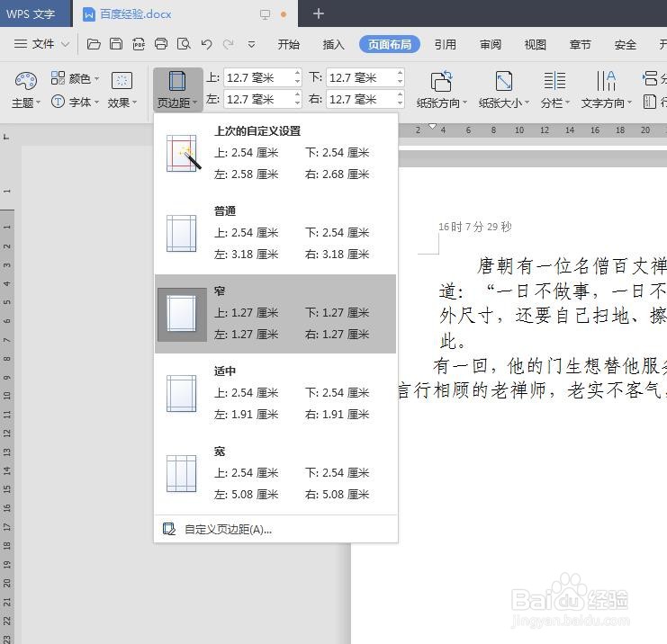This screenshot has height=644, width=667.
Task: Open the 字体 font scheme dropdown
Action: coord(75,102)
